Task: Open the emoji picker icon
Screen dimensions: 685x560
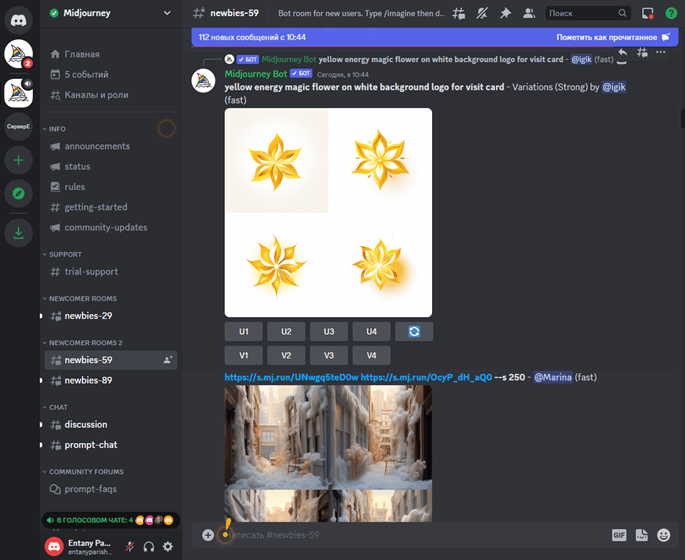Action: pyautogui.click(x=664, y=535)
